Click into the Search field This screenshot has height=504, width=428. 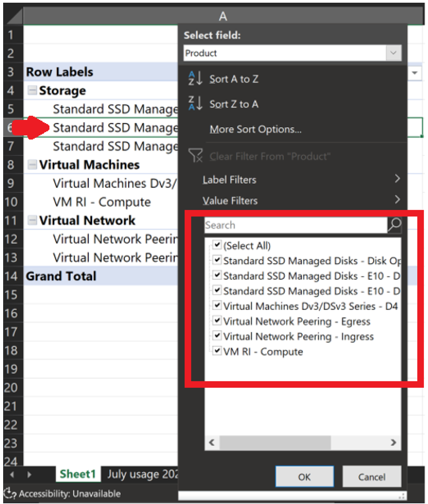[x=296, y=225]
